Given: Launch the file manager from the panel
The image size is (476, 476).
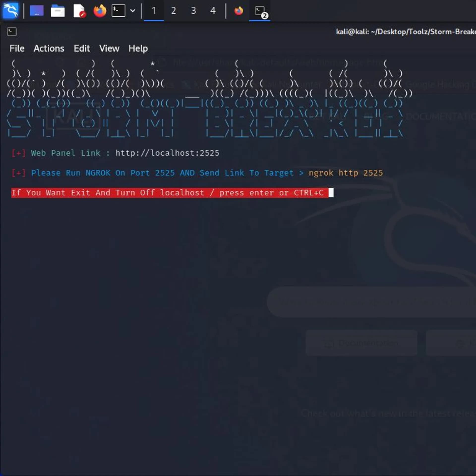Looking at the screenshot, I should 58,11.
